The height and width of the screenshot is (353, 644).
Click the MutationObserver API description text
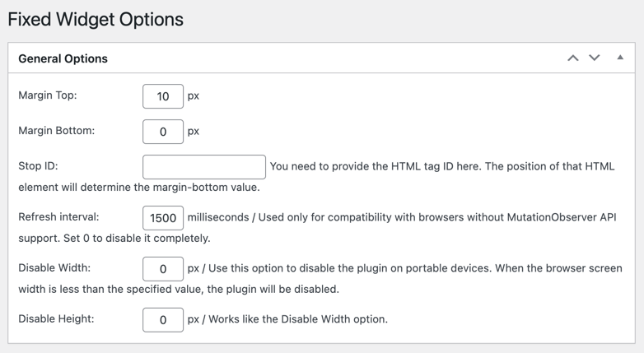(x=404, y=218)
